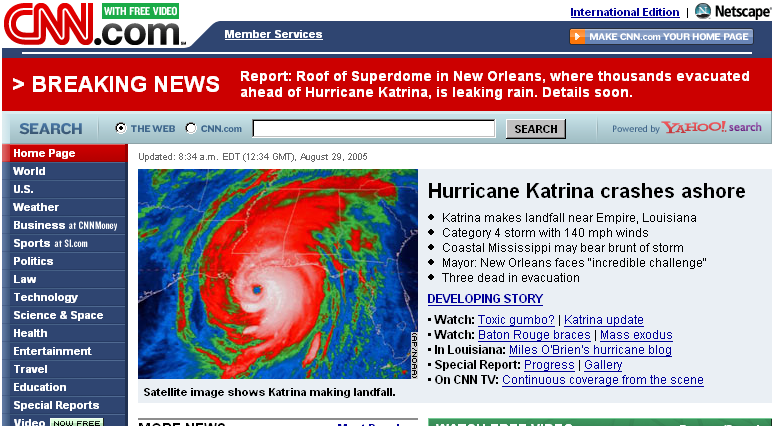Click the With Free Video badge
Image resolution: width=772 pixels, height=426 pixels.
coord(140,11)
